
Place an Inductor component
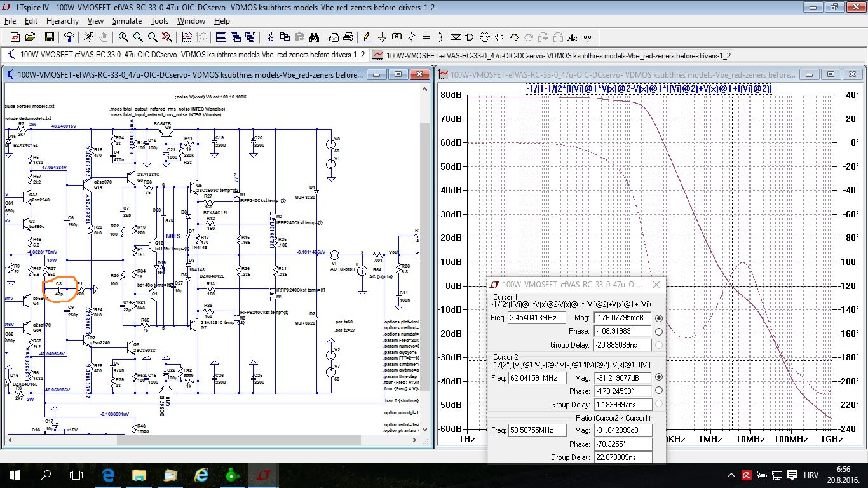click(x=442, y=37)
